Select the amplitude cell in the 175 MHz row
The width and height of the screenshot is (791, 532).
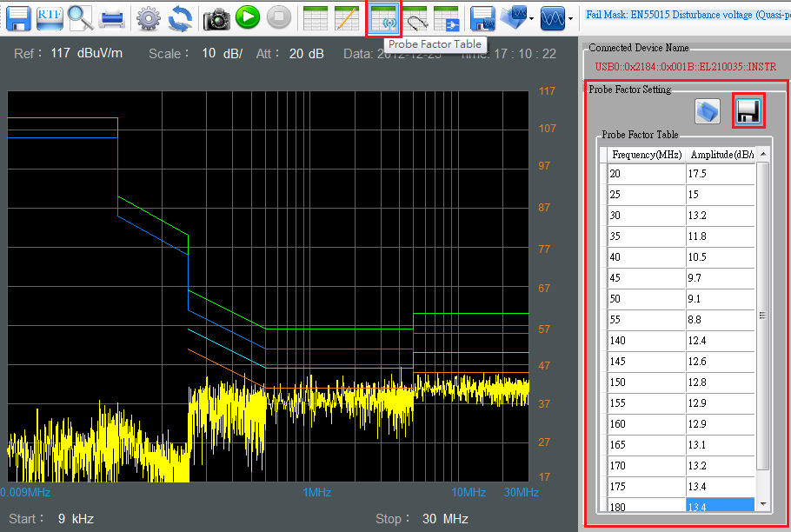point(721,487)
